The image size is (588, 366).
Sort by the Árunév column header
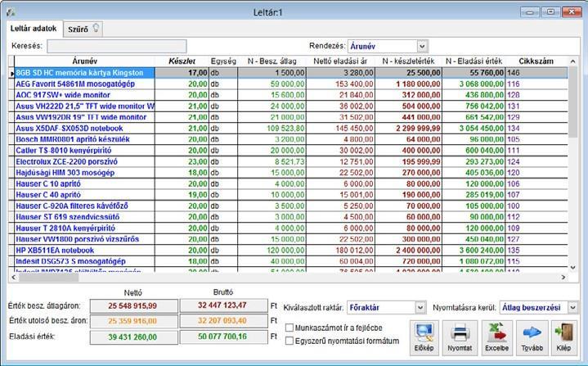coord(85,61)
